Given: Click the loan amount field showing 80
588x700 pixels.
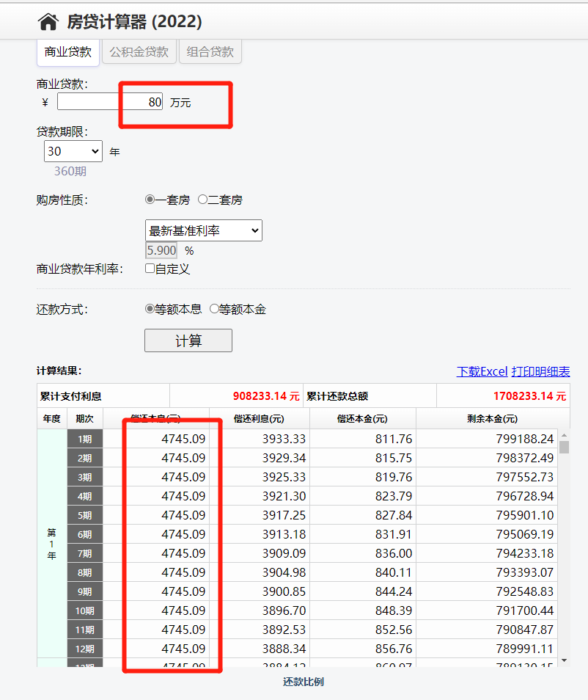Looking at the screenshot, I should [x=110, y=102].
